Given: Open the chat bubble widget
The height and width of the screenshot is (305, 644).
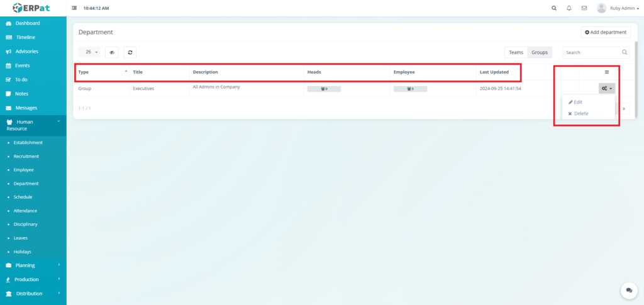Looking at the screenshot, I should pos(629,291).
